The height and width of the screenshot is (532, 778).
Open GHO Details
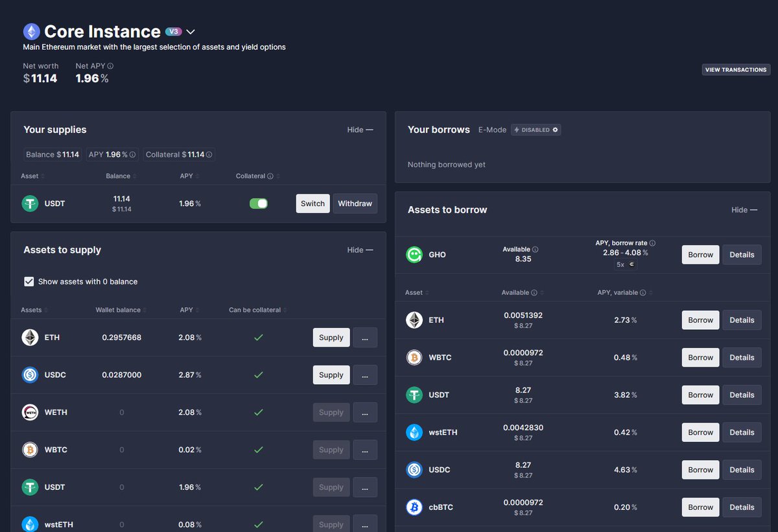[x=742, y=255]
